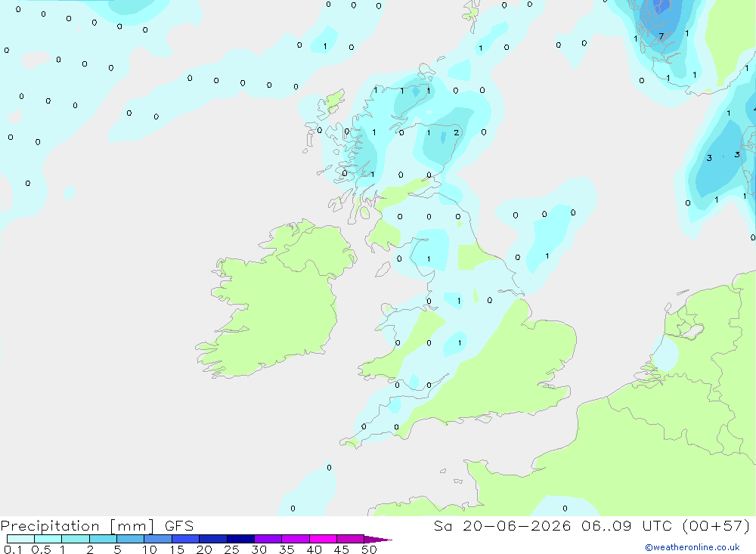The height and width of the screenshot is (554, 756).
Task: Pick the 2–5 mm legend color box
Action: [x=103, y=539]
